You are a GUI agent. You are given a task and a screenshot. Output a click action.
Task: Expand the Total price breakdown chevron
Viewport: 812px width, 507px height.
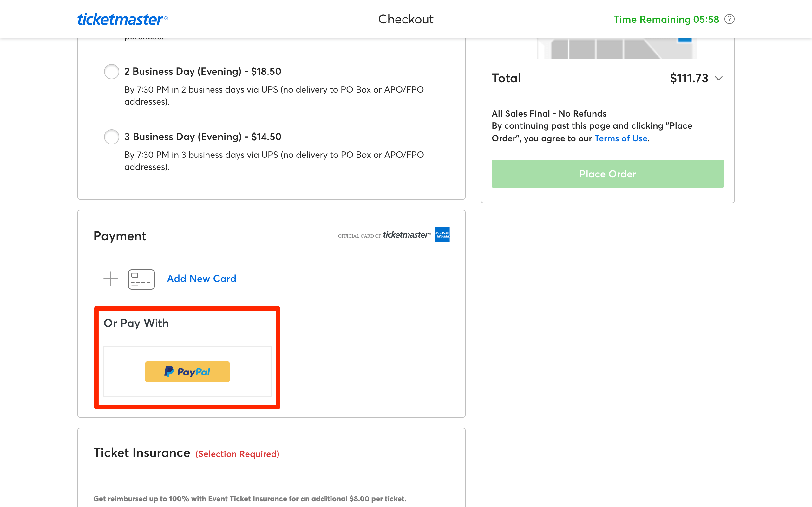pyautogui.click(x=719, y=79)
